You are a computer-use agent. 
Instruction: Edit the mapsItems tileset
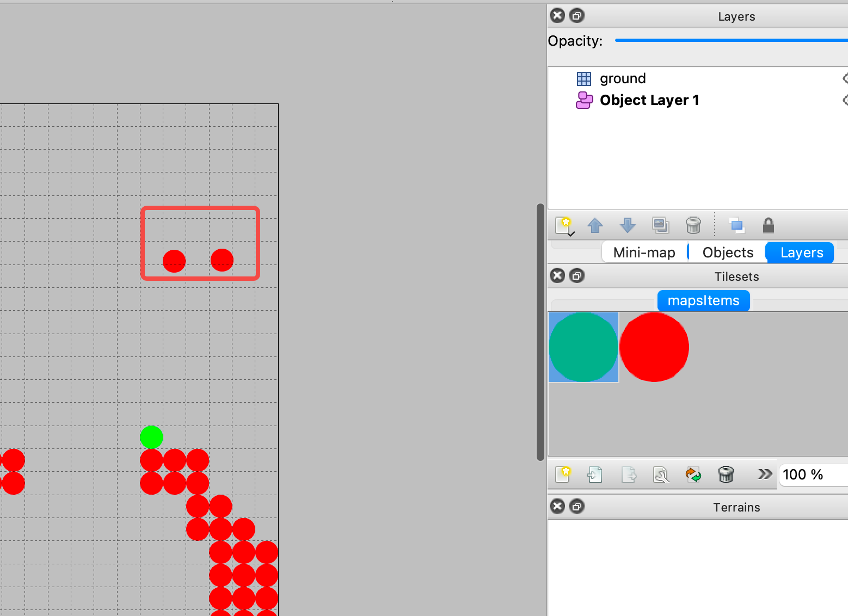click(661, 475)
